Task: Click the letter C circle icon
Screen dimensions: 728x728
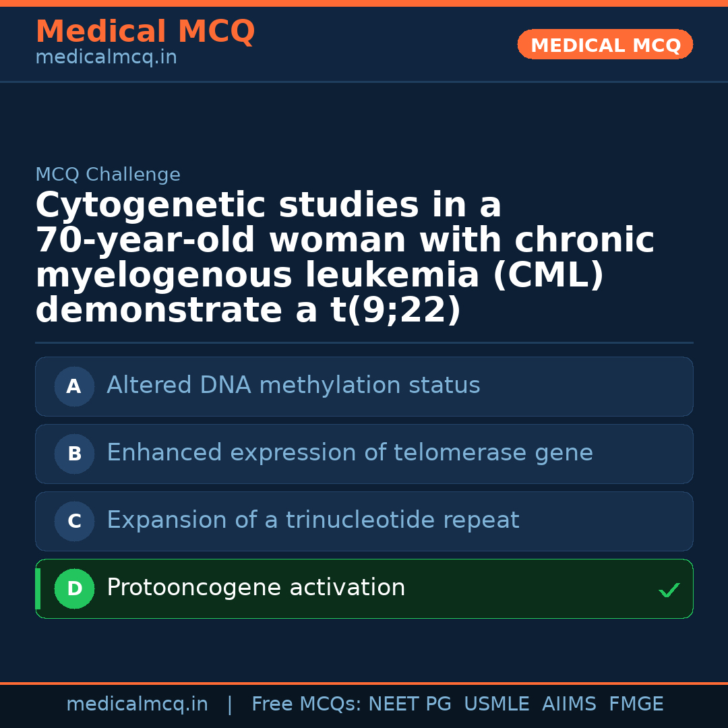Action: [74, 521]
